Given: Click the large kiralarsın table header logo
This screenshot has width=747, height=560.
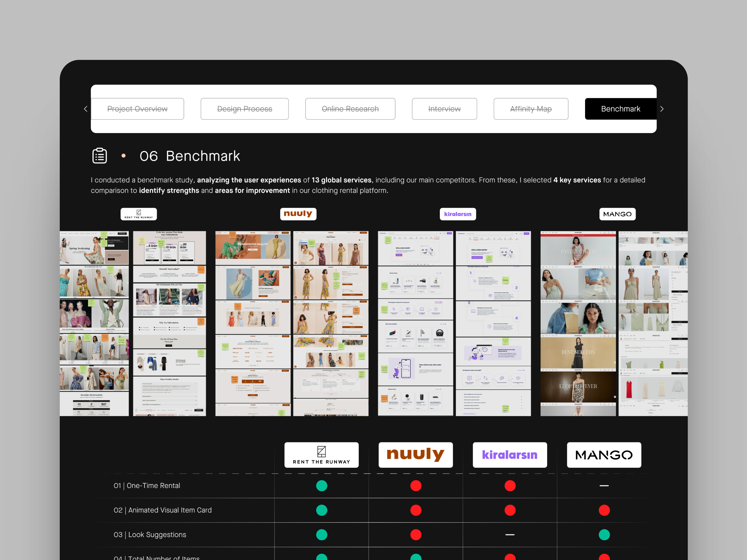Looking at the screenshot, I should (x=510, y=455).
